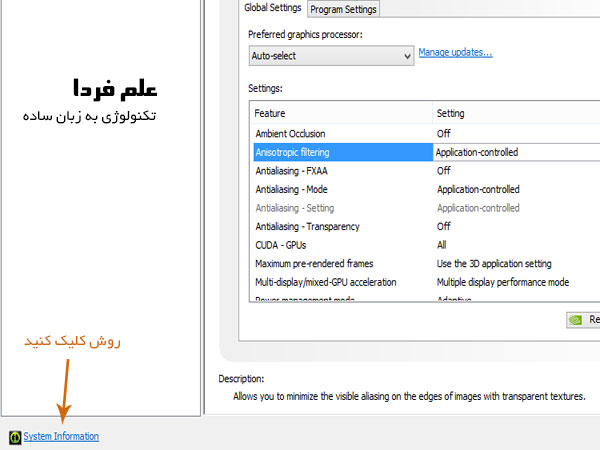The image size is (600, 450).
Task: Switch to the Program Settings tab
Action: tap(343, 9)
